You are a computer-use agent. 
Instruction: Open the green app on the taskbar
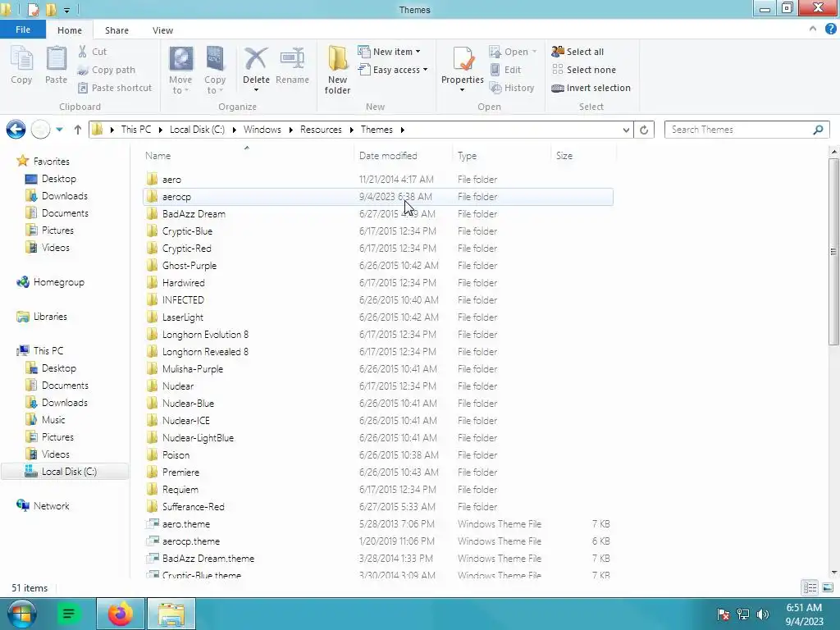[69, 614]
